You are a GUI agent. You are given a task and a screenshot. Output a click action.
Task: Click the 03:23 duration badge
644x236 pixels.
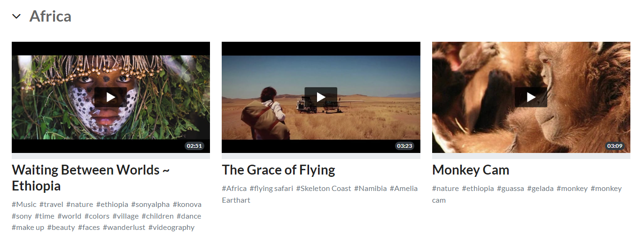point(404,146)
